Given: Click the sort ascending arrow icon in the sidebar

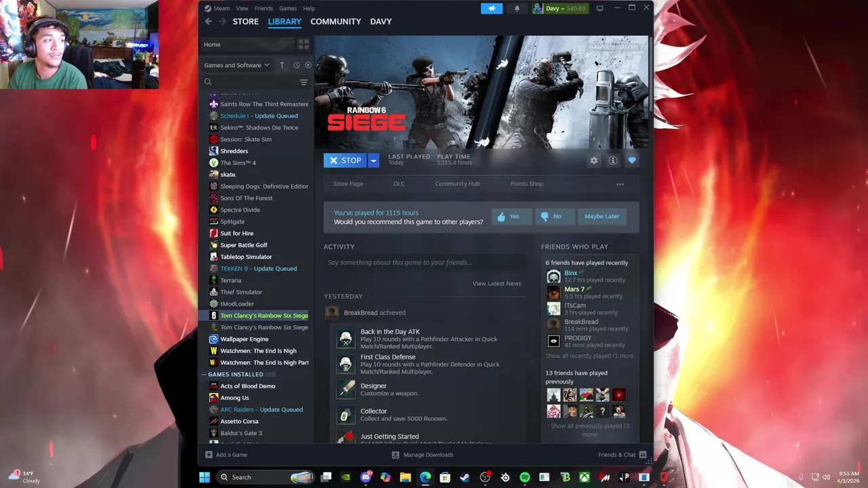Looking at the screenshot, I should pos(282,65).
